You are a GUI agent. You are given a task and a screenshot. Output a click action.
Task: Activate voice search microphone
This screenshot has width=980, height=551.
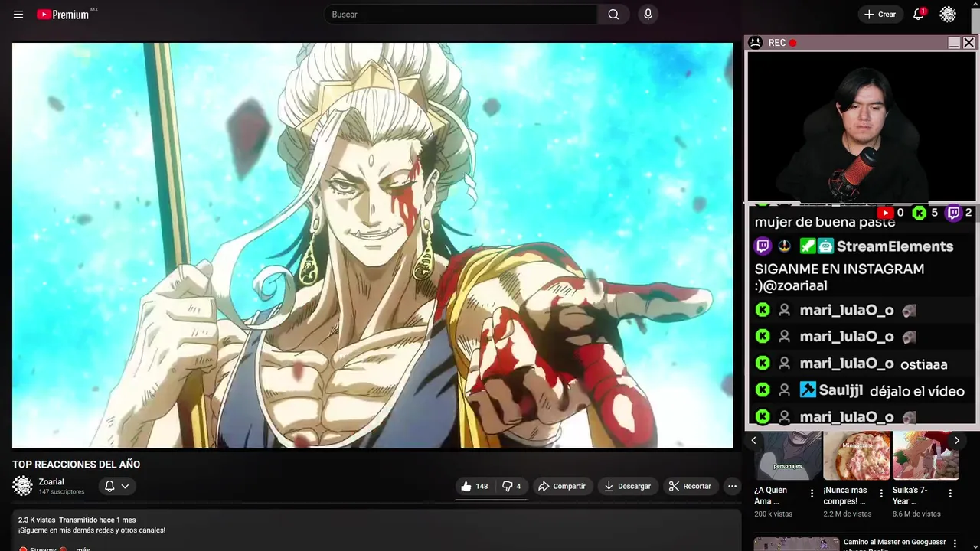(x=648, y=15)
